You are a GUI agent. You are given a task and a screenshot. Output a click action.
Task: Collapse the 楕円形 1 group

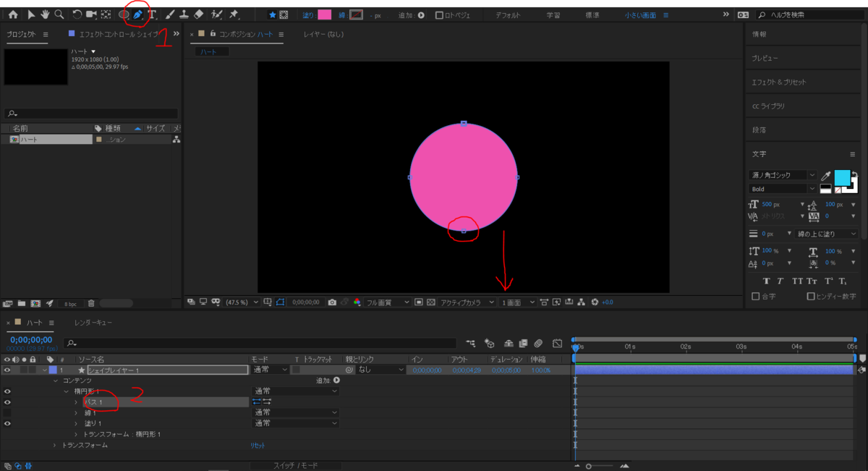66,391
